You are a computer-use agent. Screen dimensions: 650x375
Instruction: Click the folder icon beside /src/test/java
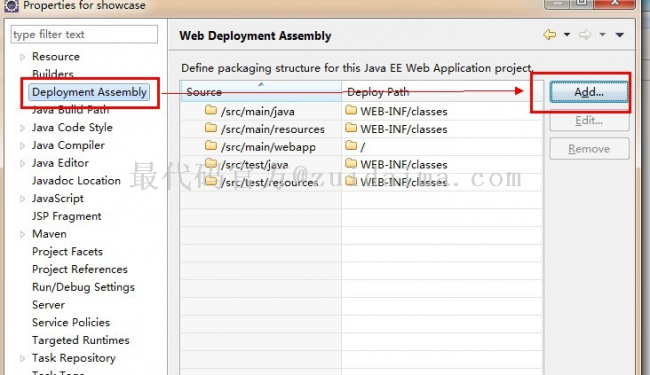[211, 163]
